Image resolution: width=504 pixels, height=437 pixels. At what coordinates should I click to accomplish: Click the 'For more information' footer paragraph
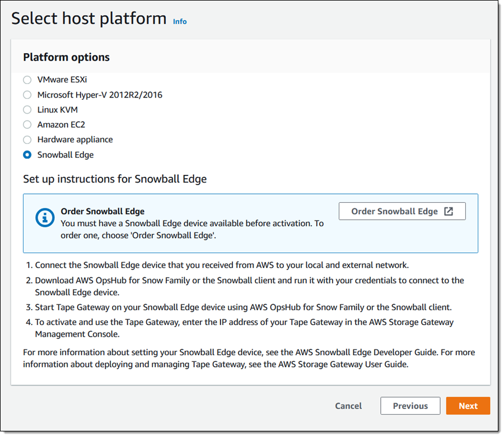pyautogui.click(x=250, y=358)
